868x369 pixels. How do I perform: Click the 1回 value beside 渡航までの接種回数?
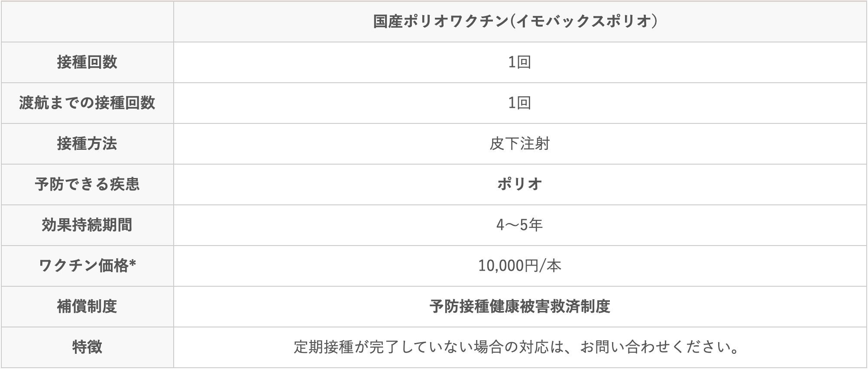519,103
